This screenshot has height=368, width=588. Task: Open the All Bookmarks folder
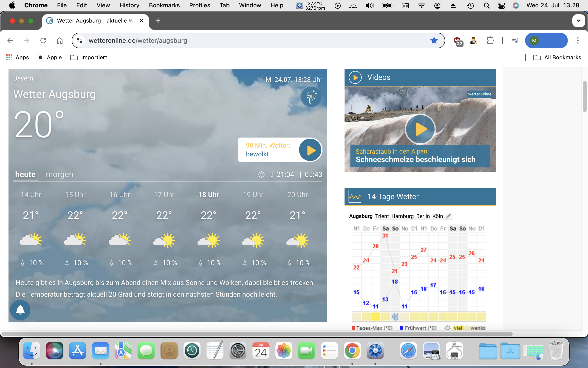557,57
